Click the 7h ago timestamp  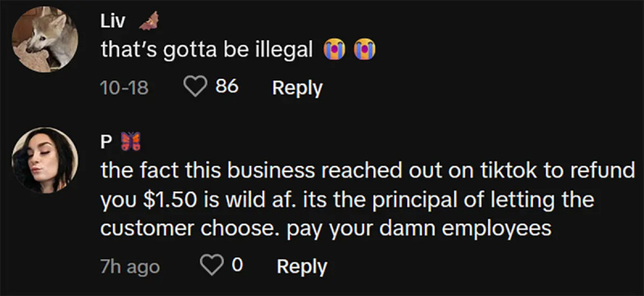click(130, 267)
